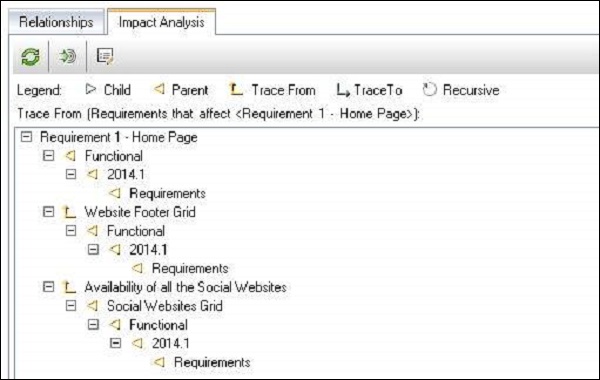Click Trace From icon beside Availability of all the Social Websites
The height and width of the screenshot is (380, 600).
pyautogui.click(x=69, y=287)
